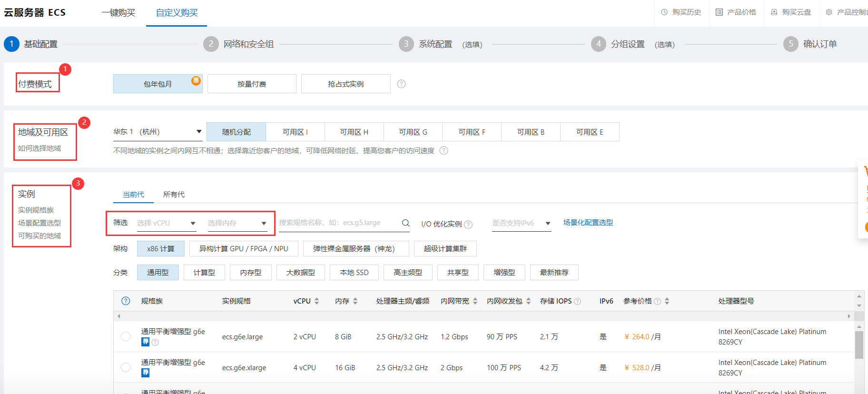Open the 华东 1 (杭州) region dropdown
The height and width of the screenshot is (394, 868).
coord(158,132)
